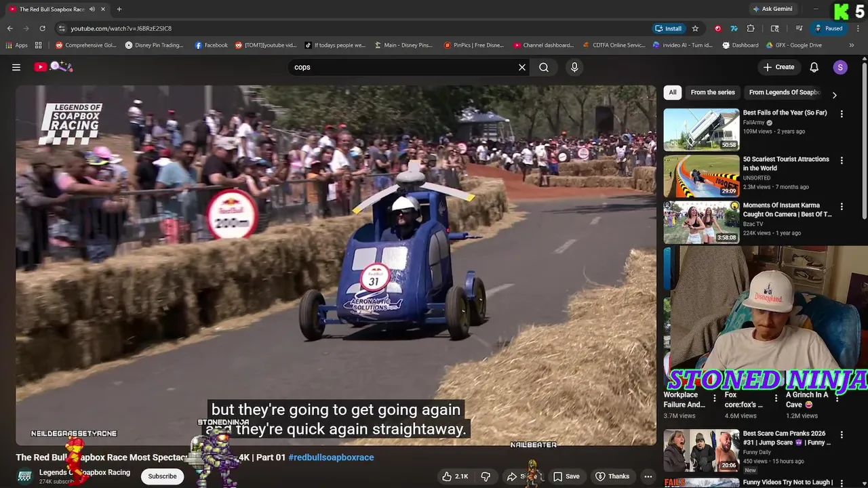
Task: Reload the current page
Action: coord(42,28)
